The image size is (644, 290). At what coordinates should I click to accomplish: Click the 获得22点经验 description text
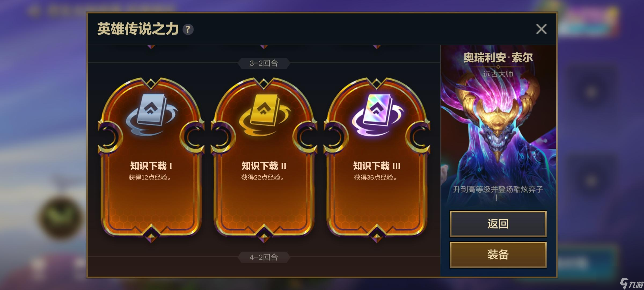coord(263,177)
